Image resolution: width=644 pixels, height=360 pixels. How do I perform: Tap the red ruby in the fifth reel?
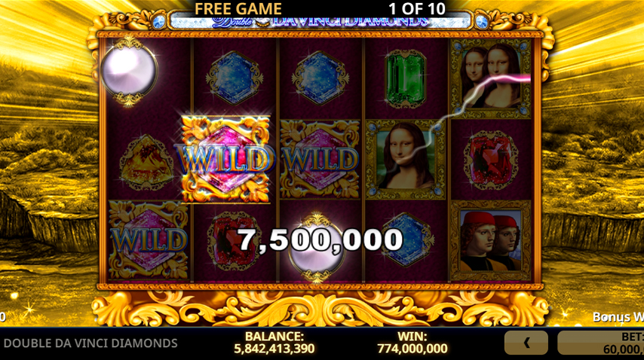point(491,160)
